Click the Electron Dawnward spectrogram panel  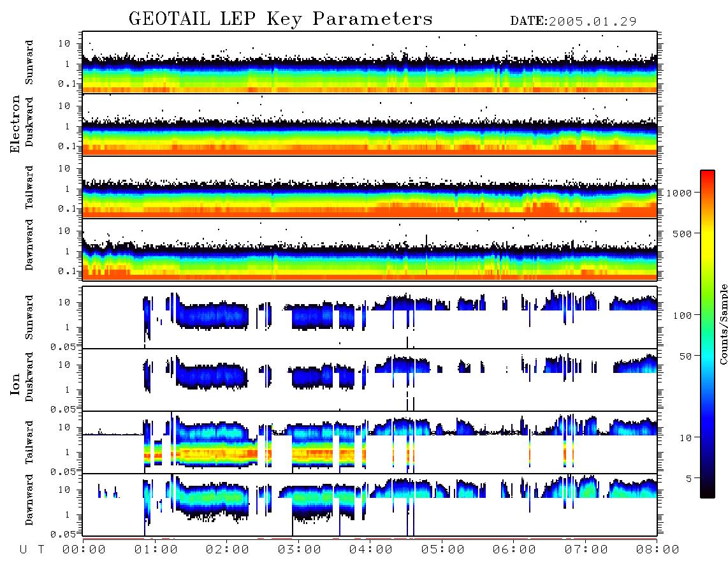pyautogui.click(x=370, y=249)
